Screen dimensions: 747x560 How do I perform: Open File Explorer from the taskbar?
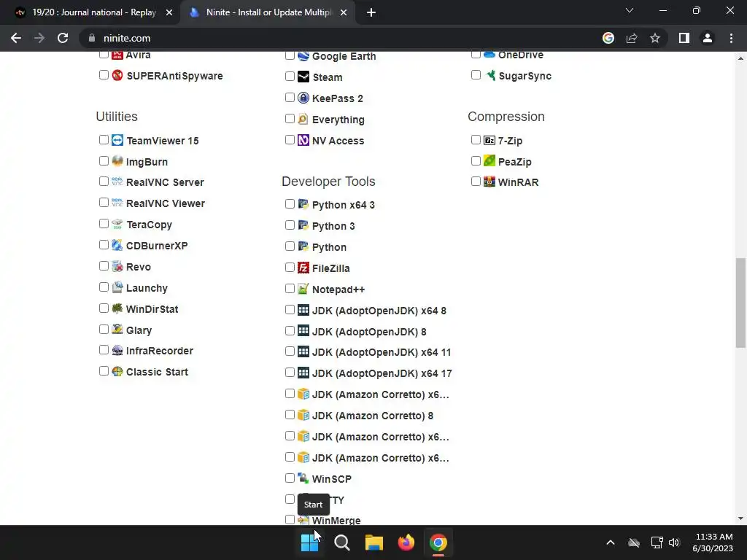click(x=374, y=542)
